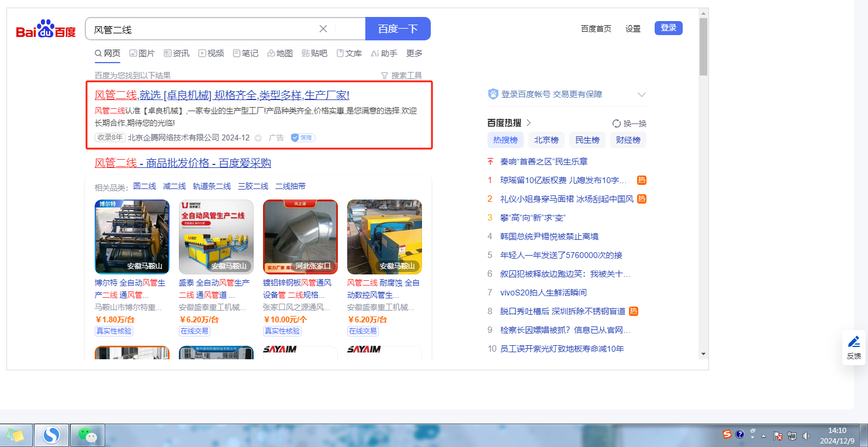
Task: Click the blue help tray icon
Action: coord(739,434)
